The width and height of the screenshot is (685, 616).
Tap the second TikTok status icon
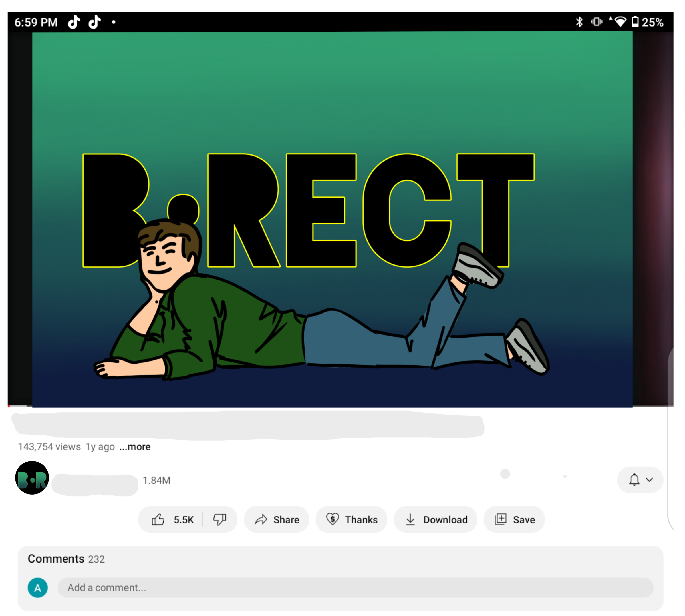tap(95, 22)
